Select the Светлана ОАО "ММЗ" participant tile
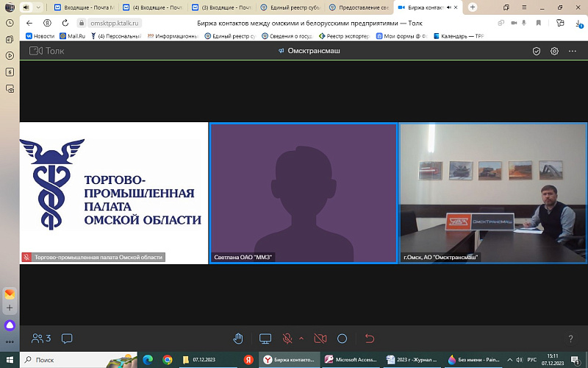Screen dimensions: 588x368 (x=304, y=193)
